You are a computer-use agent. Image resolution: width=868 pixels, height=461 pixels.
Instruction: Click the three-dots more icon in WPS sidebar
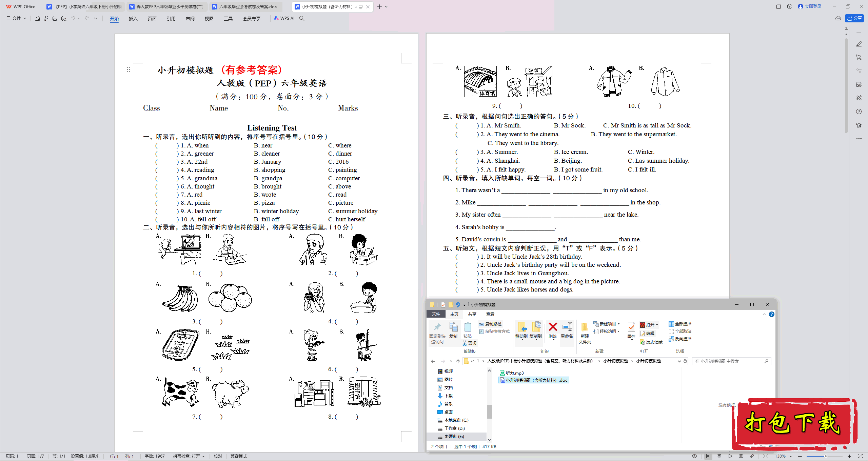859,139
